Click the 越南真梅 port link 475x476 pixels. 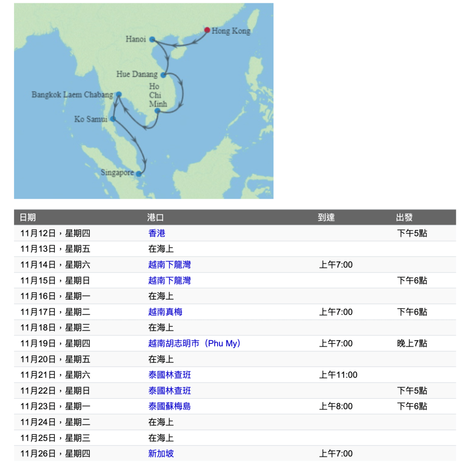(x=165, y=312)
